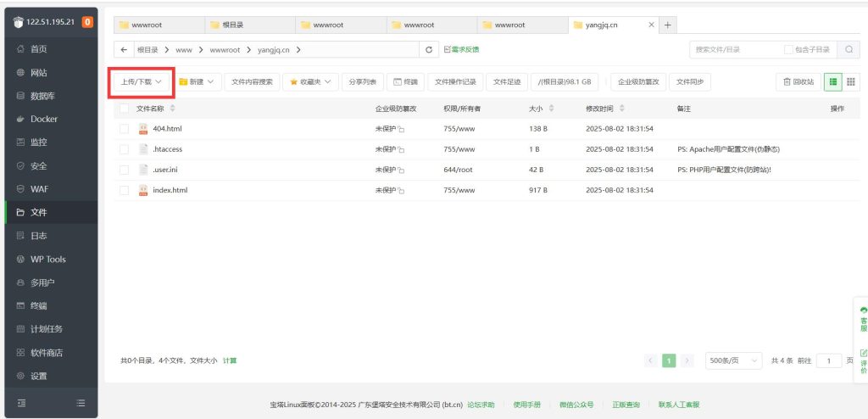The image size is (868, 419).
Task: Open the 监控 monitoring section
Action: click(x=51, y=142)
